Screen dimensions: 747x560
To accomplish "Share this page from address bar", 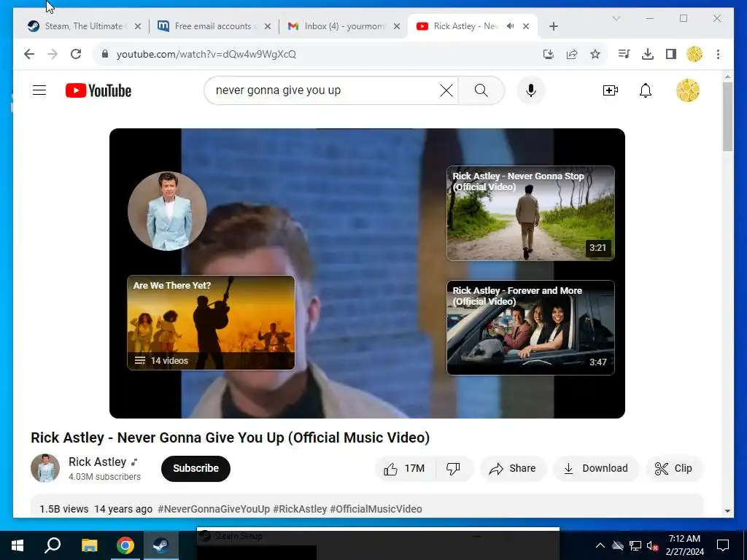I will [x=572, y=54].
